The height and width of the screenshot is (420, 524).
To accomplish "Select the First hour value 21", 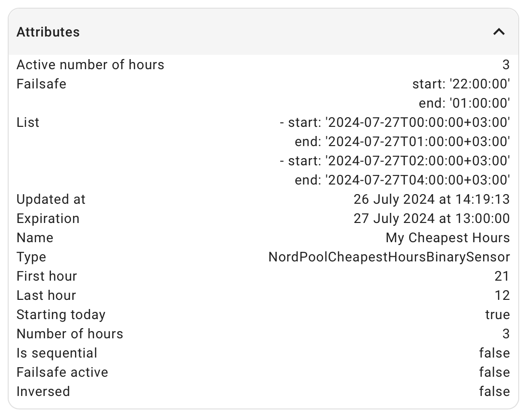I will click(504, 276).
